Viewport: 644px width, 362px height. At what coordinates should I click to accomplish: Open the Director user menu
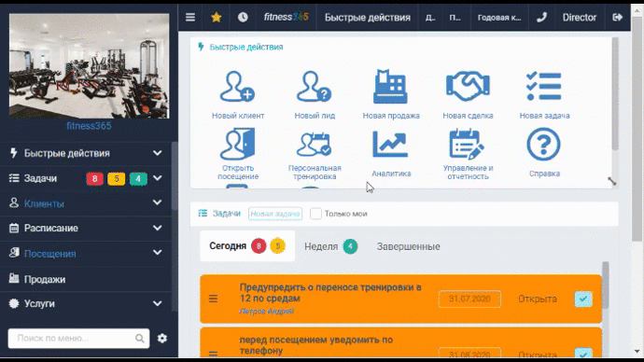pyautogui.click(x=579, y=17)
